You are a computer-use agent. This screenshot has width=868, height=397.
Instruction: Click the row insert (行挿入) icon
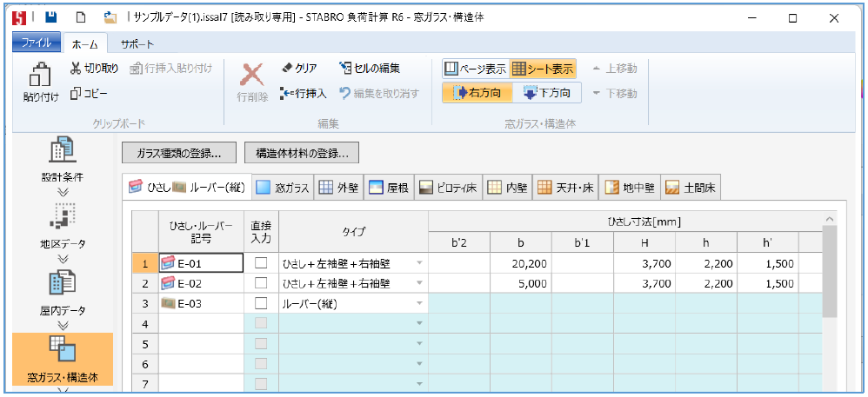[287, 93]
